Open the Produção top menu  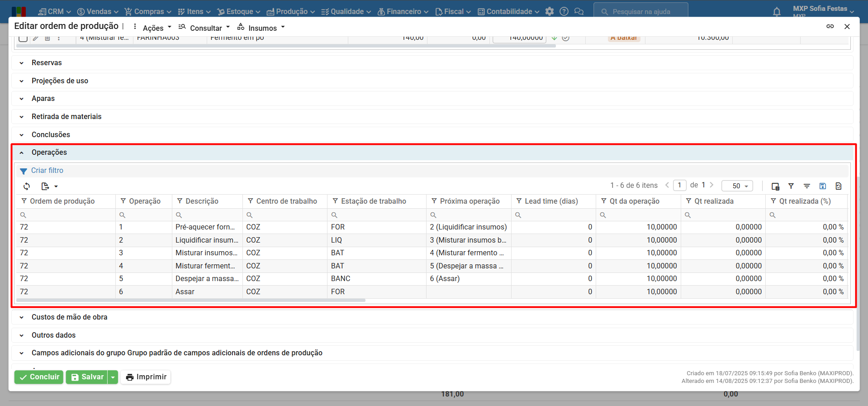tap(291, 12)
